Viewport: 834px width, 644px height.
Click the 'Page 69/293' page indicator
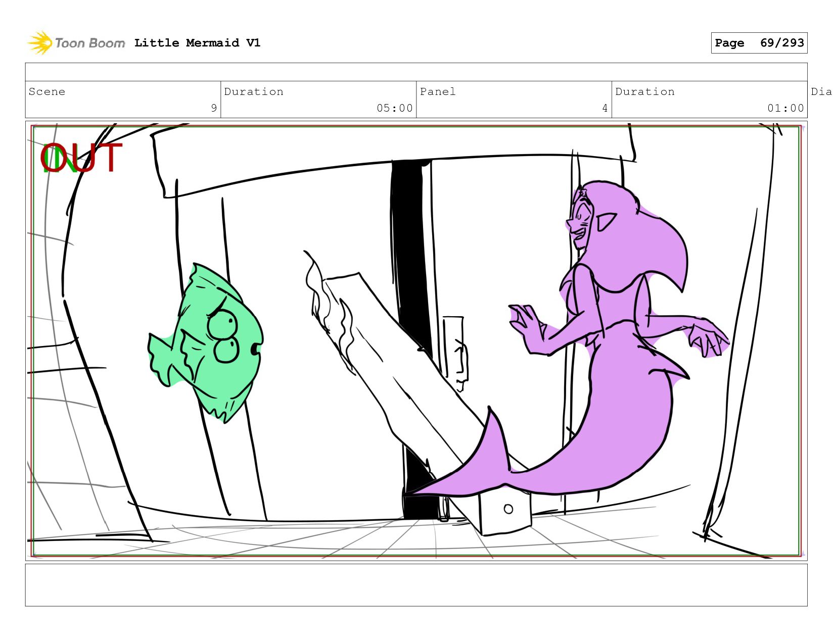click(759, 43)
